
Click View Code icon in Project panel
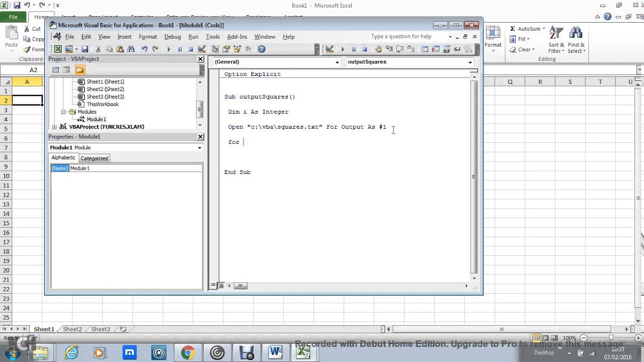(x=56, y=70)
